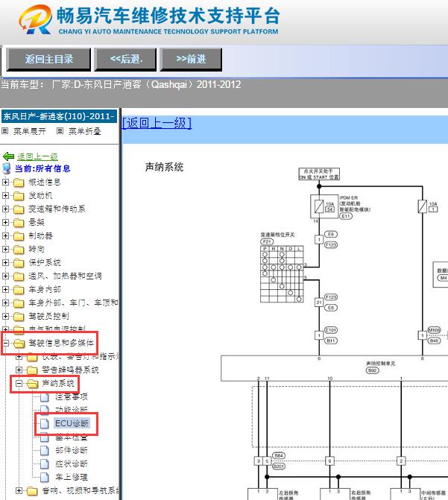Click the 制动器 folder icon

click(x=19, y=236)
